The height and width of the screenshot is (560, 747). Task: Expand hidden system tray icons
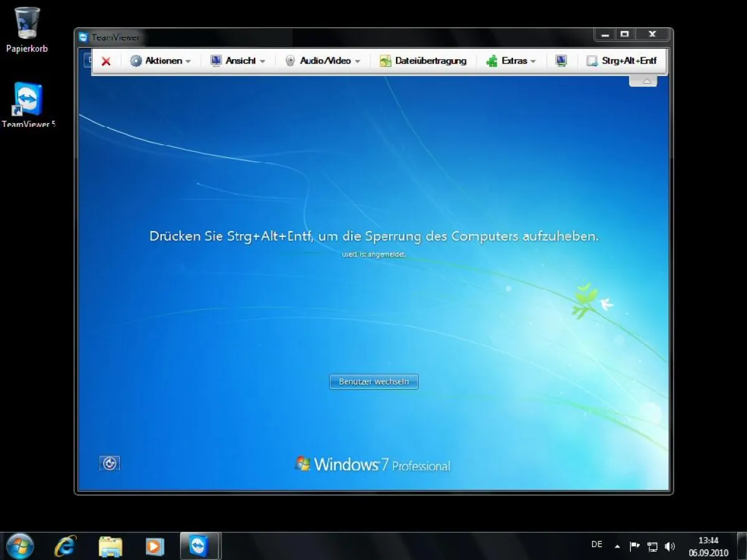pyautogui.click(x=618, y=546)
